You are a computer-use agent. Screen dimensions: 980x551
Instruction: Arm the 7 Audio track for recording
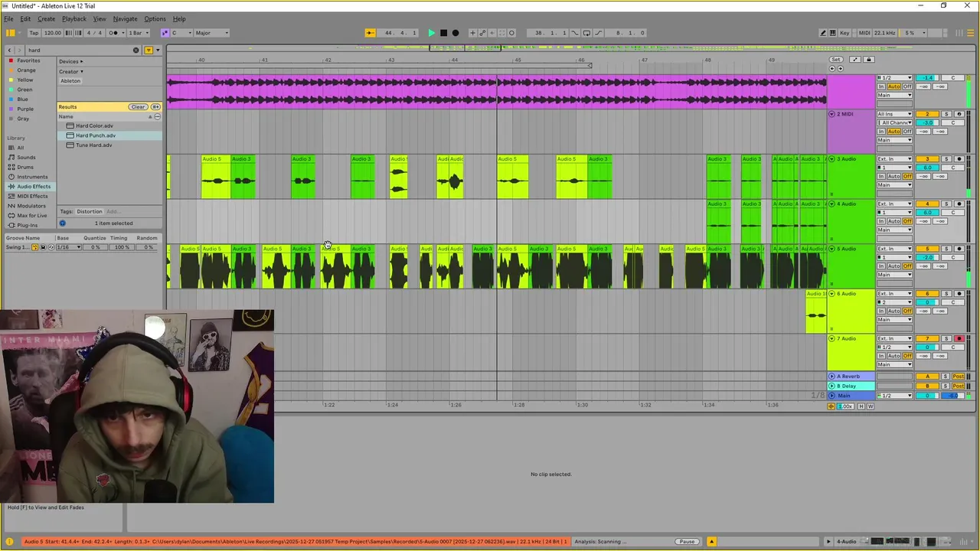[959, 338]
